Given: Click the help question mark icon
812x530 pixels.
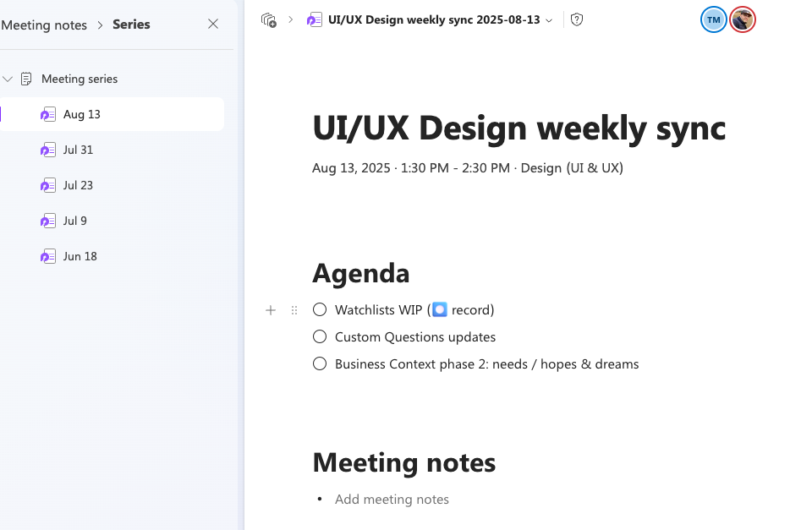Looking at the screenshot, I should pyautogui.click(x=577, y=19).
